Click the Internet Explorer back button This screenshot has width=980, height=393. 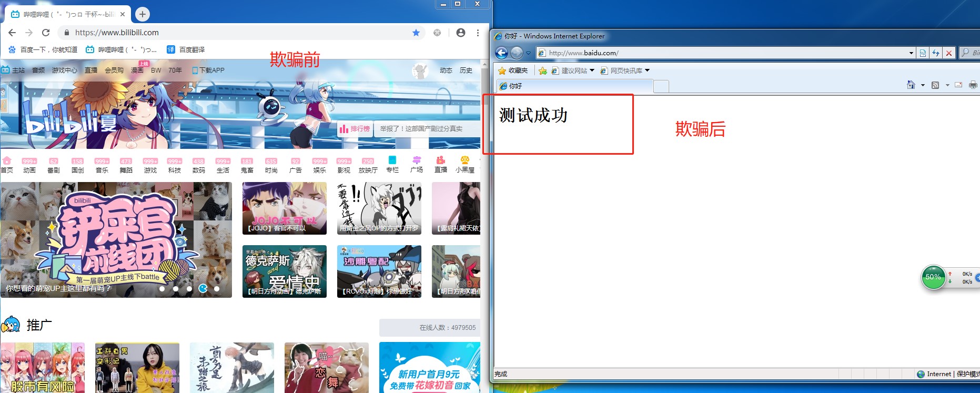[x=502, y=53]
